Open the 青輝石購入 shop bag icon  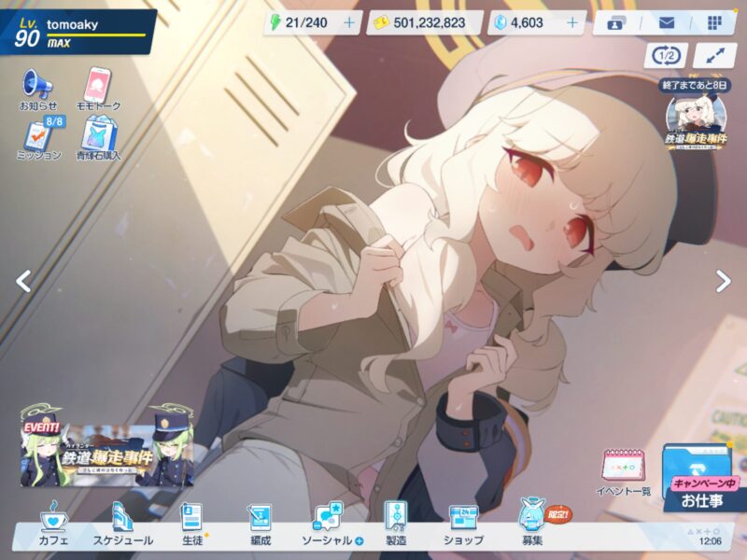coord(98,138)
